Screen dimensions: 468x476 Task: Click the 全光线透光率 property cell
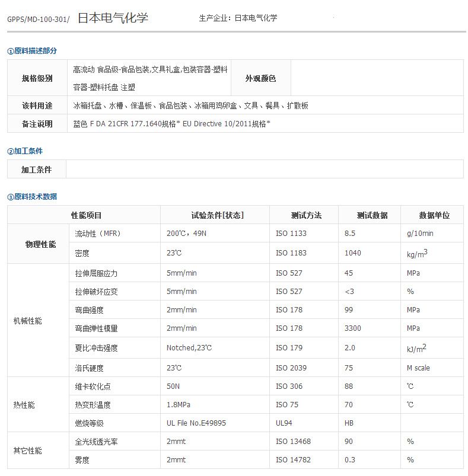pos(115,442)
